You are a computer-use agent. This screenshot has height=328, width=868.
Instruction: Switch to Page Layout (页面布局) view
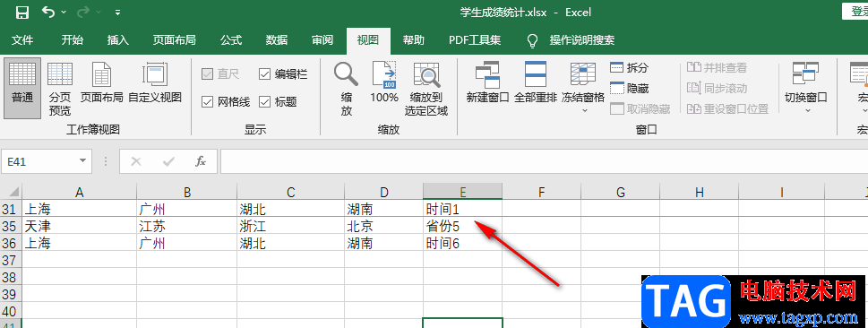pos(102,82)
